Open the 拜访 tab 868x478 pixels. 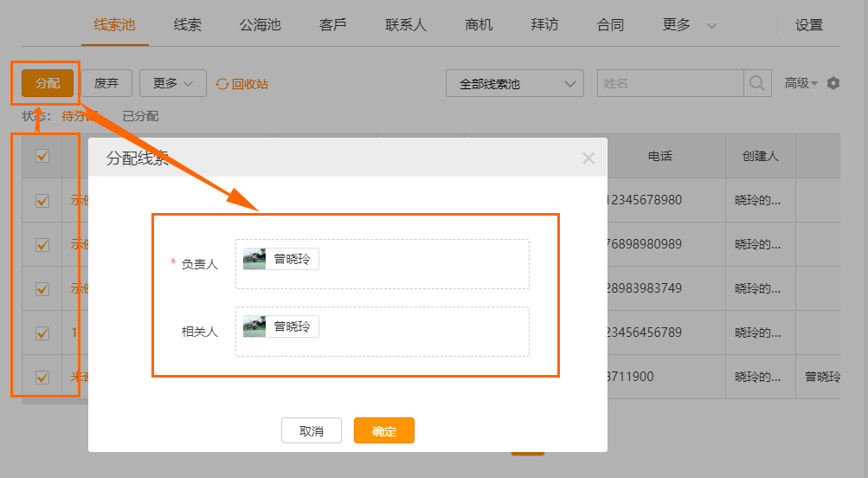(544, 25)
